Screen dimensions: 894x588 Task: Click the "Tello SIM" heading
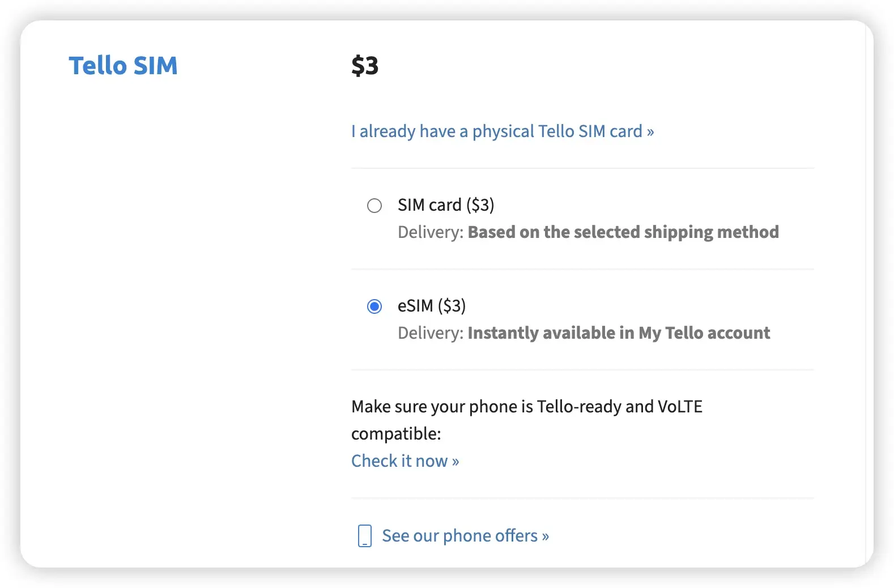(123, 66)
